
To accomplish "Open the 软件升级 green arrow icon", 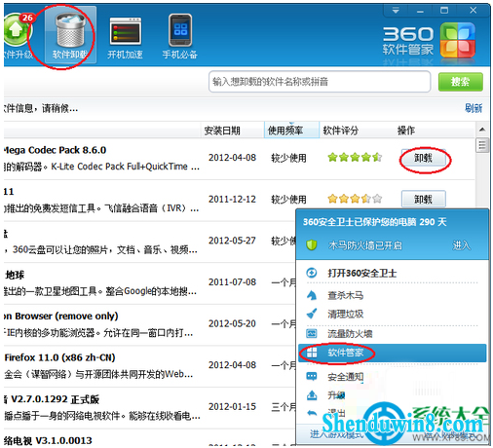I will point(17,31).
